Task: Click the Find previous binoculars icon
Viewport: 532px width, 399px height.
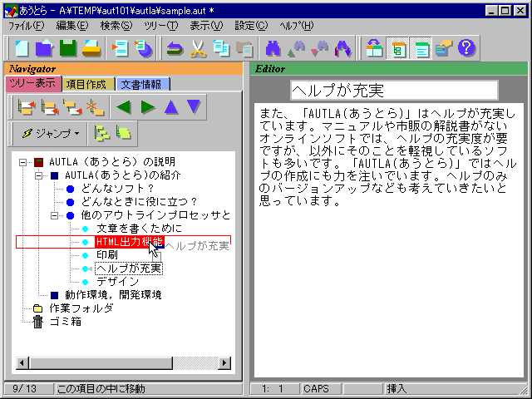Action: [x=296, y=48]
